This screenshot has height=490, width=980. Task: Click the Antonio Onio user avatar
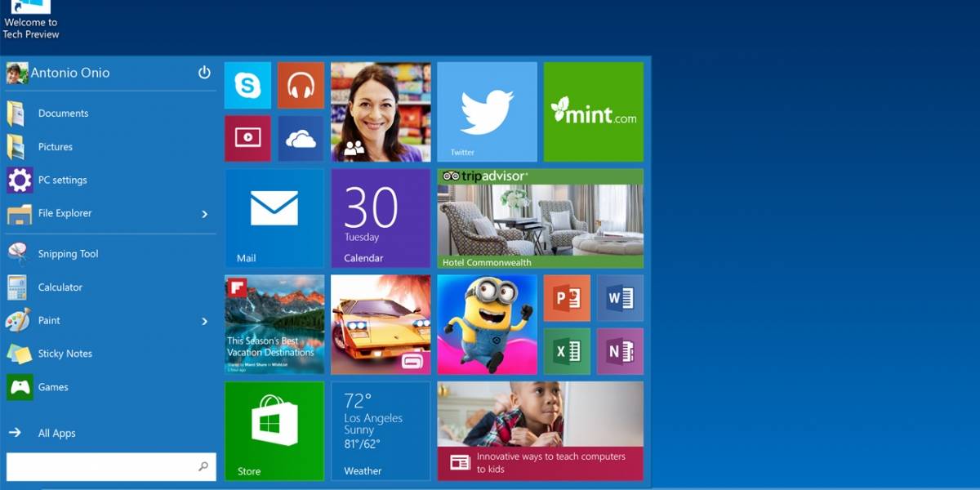pyautogui.click(x=17, y=73)
